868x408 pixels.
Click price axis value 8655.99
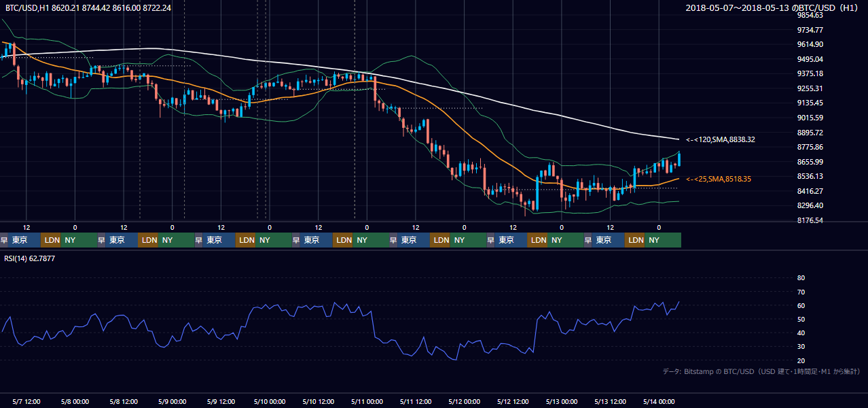click(810, 162)
